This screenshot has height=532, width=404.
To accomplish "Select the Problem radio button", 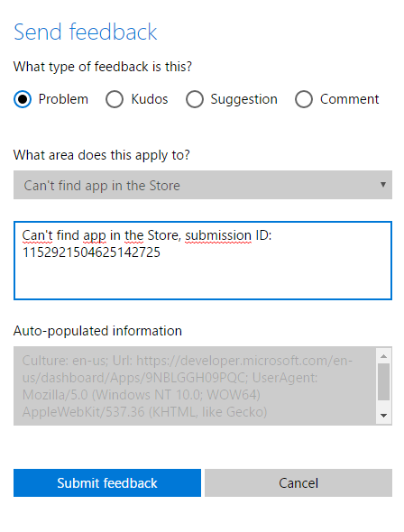I will [23, 99].
